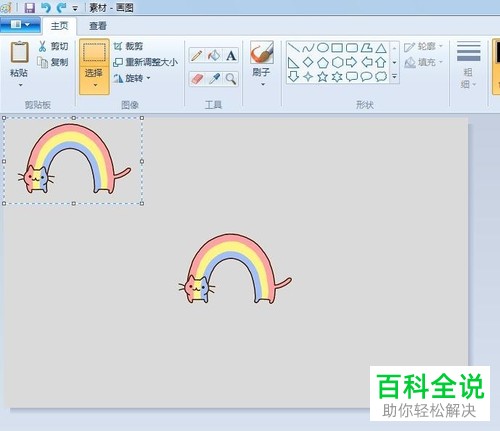
Task: Click the bottom-right selection corner handle
Action: coord(142,203)
